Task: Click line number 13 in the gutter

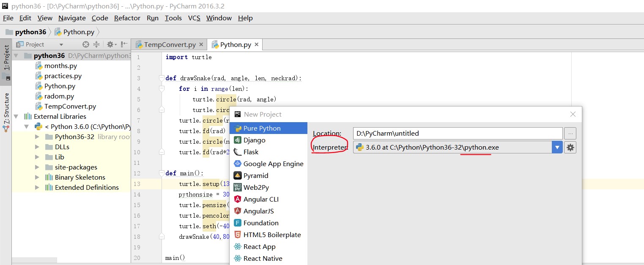Action: coord(137,184)
